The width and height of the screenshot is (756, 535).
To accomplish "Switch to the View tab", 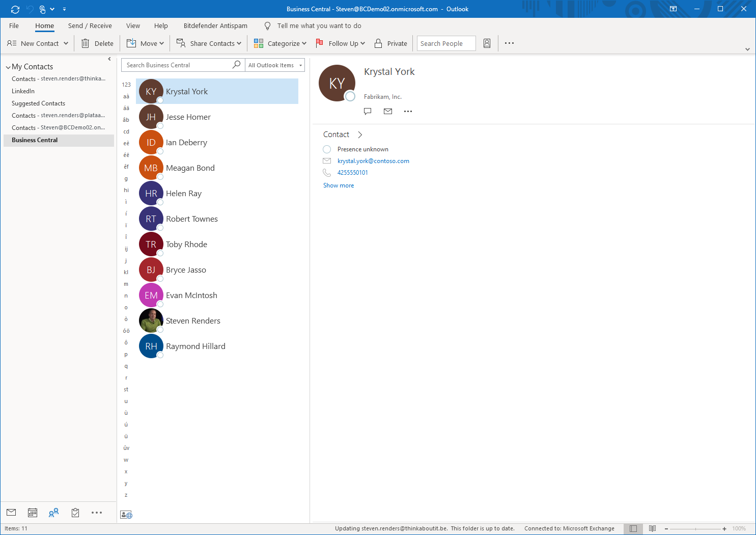I will [x=133, y=25].
